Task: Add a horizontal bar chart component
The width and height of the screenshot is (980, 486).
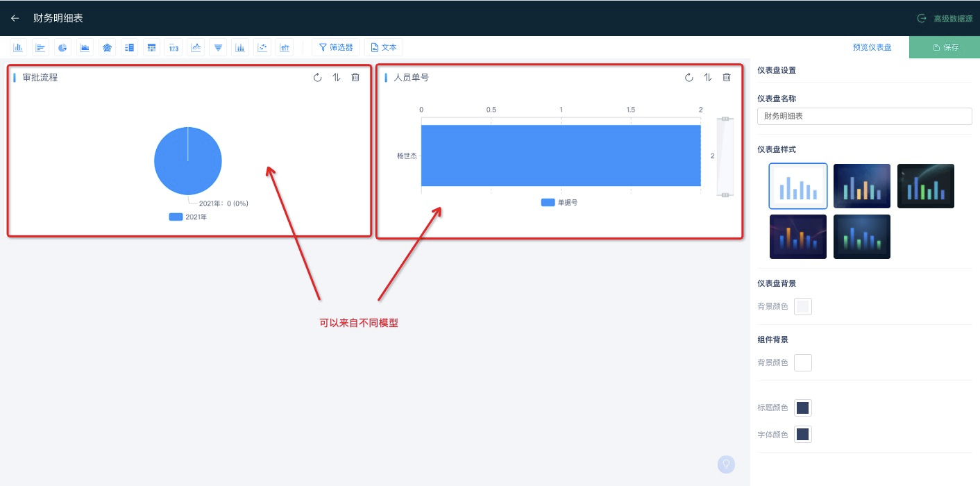Action: point(41,47)
